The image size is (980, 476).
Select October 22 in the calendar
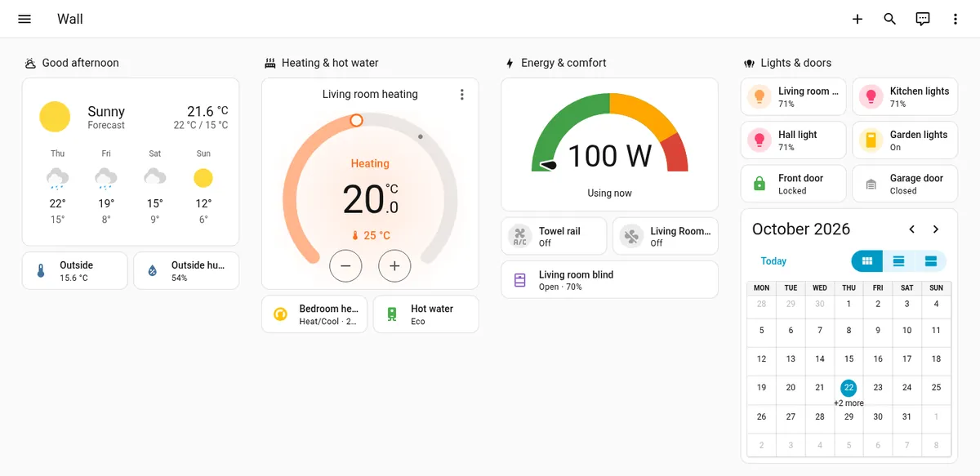pyautogui.click(x=849, y=388)
